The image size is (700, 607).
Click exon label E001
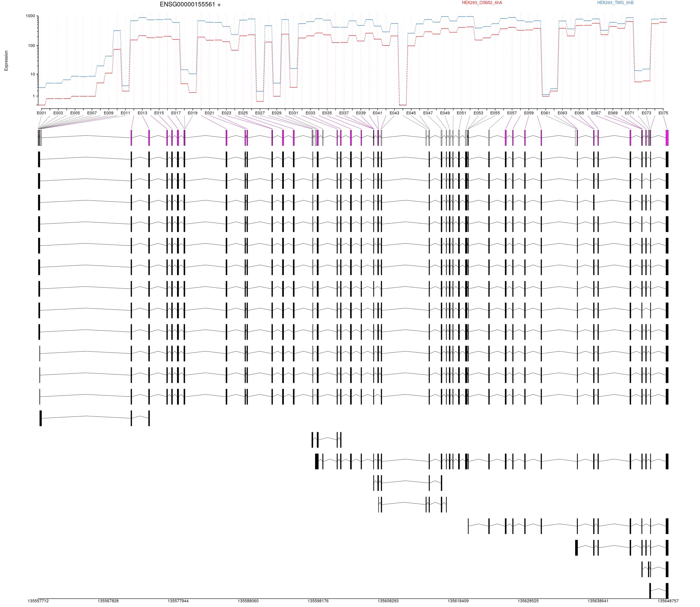pos(41,113)
